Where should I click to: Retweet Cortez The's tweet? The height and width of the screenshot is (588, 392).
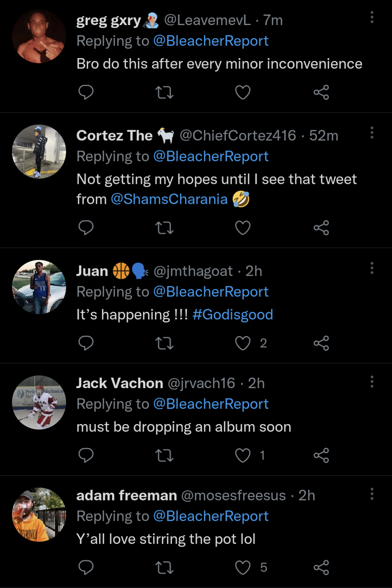[164, 228]
